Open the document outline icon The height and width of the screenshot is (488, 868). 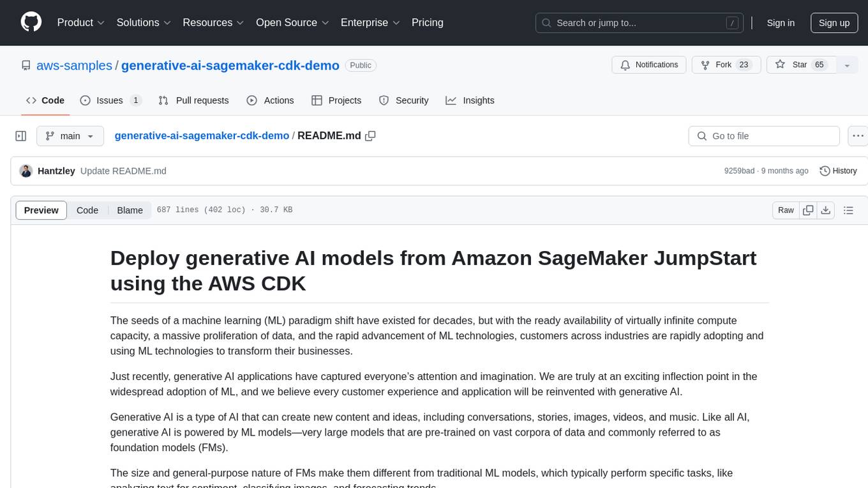point(848,210)
